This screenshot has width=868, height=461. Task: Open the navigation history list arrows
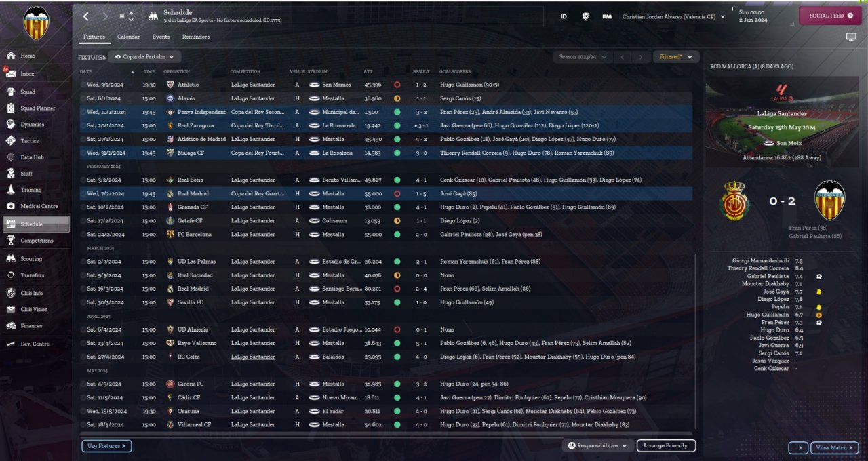pyautogui.click(x=131, y=16)
